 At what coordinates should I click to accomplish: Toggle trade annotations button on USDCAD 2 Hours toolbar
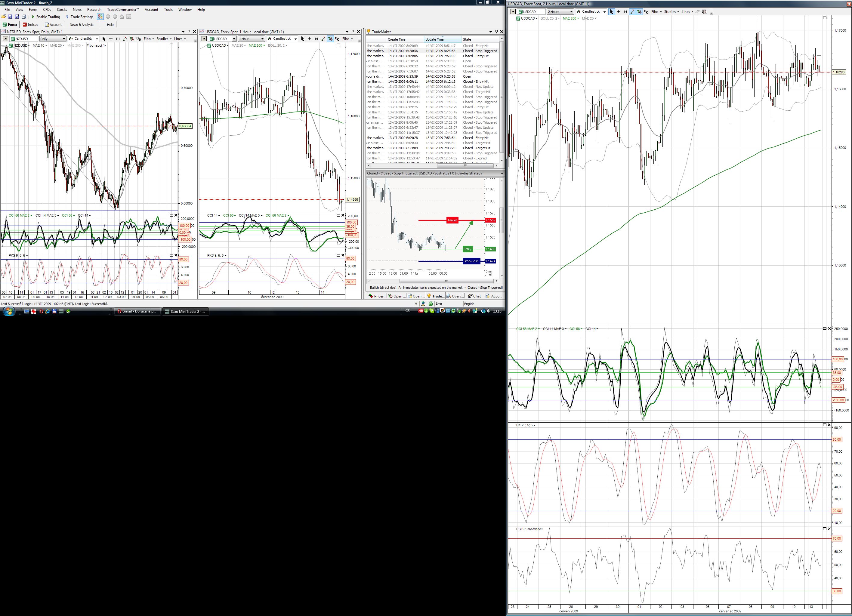(639, 12)
